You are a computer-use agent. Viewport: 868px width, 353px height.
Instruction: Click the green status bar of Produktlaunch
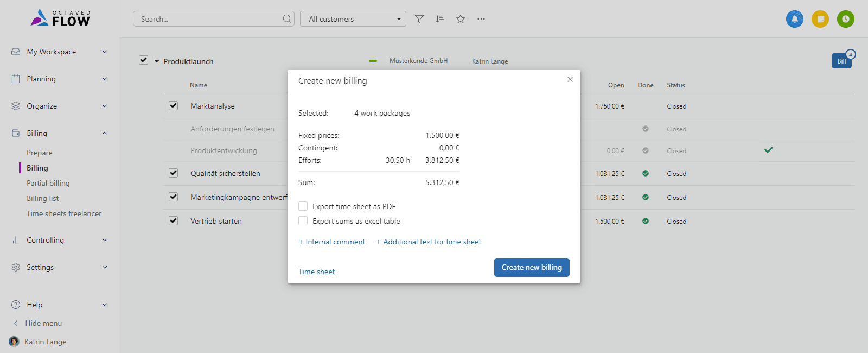373,61
